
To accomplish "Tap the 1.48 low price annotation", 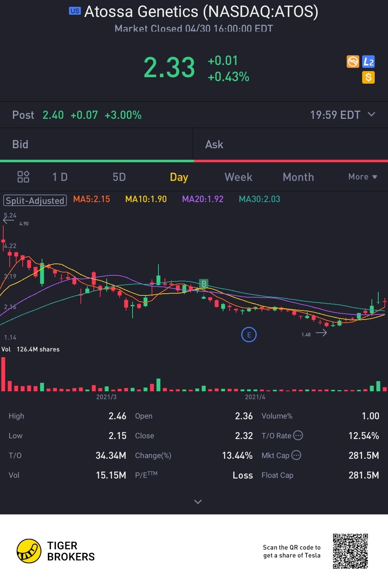I will (x=306, y=335).
